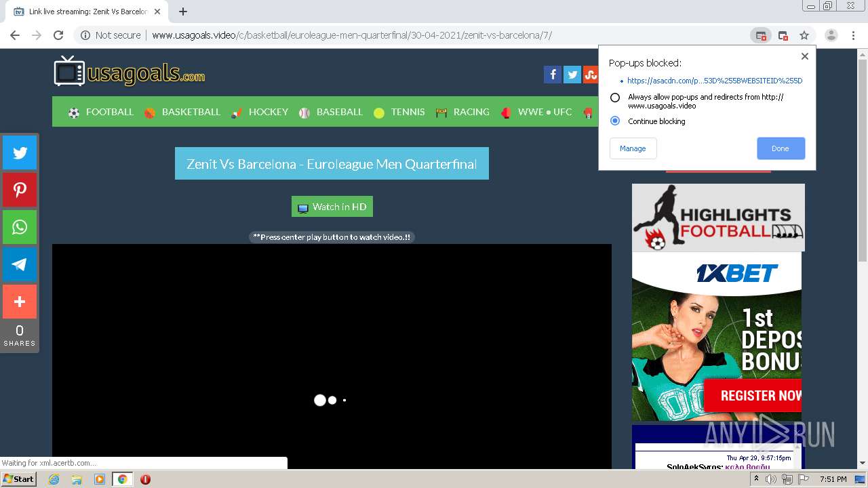The height and width of the screenshot is (488, 868).
Task: Open the network tray icon
Action: pos(787,479)
